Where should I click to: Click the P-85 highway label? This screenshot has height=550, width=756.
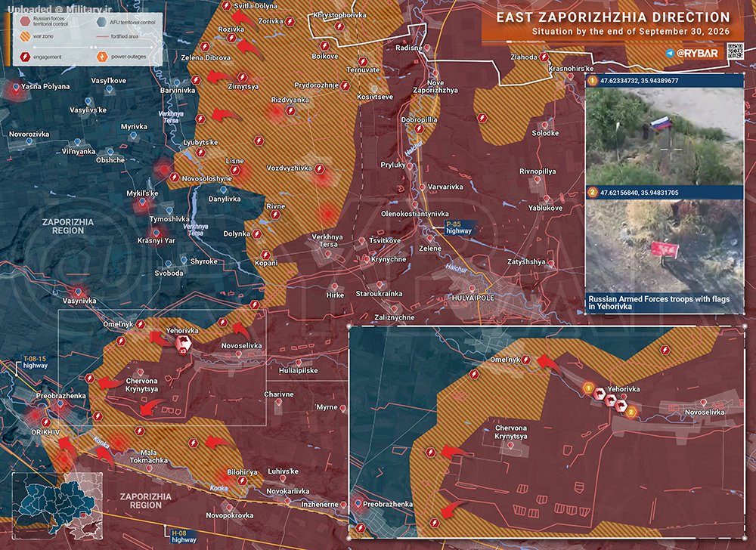pos(459,227)
